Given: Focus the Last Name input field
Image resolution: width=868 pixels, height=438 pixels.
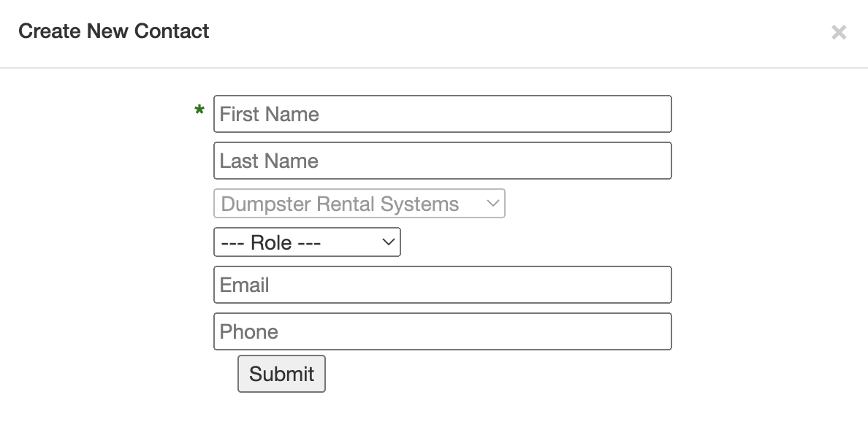Looking at the screenshot, I should coord(442,161).
